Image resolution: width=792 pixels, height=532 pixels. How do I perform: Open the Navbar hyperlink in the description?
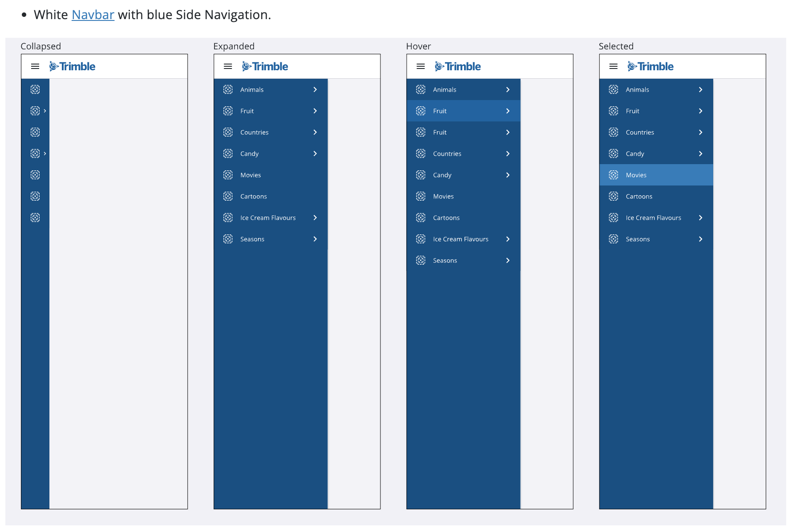(x=93, y=15)
